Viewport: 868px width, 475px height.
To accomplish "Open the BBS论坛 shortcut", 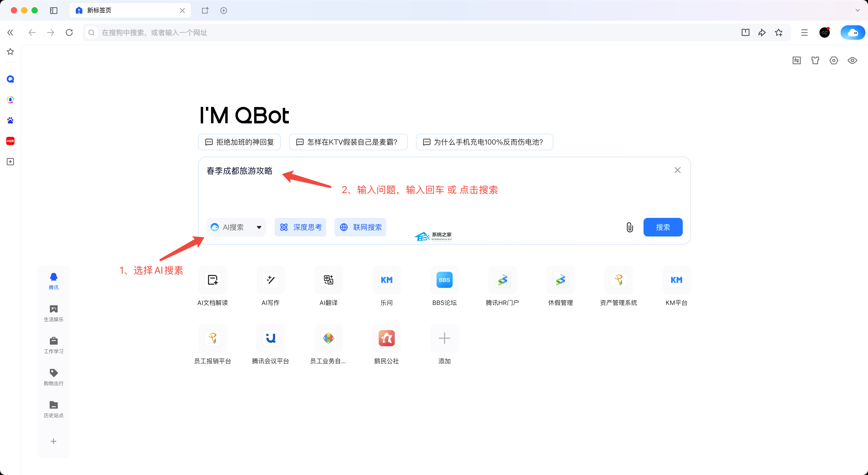I will click(x=444, y=280).
